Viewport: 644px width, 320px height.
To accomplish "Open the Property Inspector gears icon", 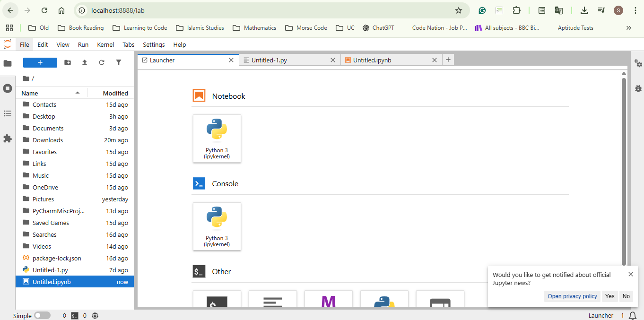I will [638, 63].
